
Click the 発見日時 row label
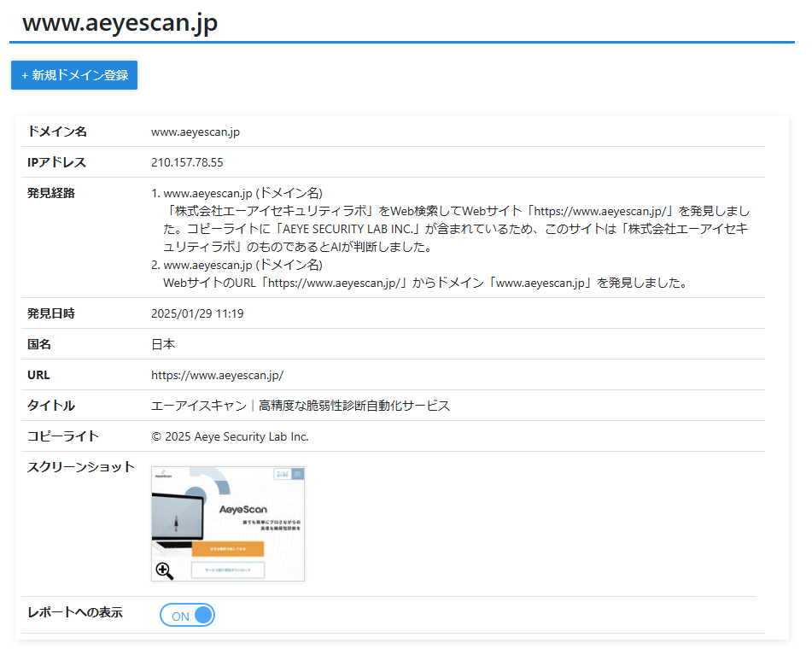point(50,314)
